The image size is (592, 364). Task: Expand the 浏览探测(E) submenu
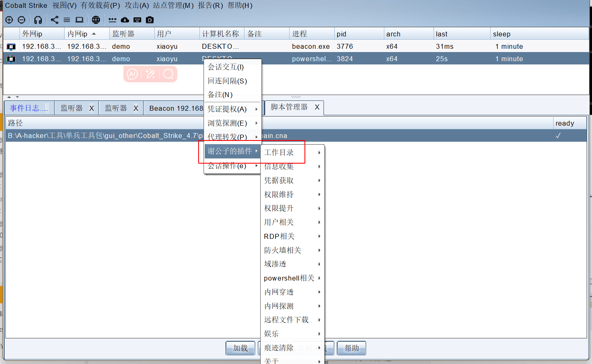(232, 123)
